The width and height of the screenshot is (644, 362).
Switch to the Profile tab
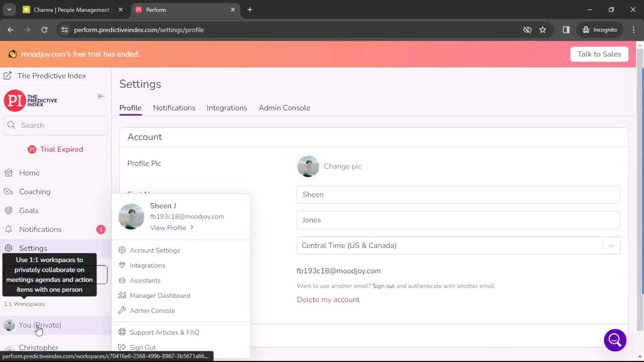[130, 108]
